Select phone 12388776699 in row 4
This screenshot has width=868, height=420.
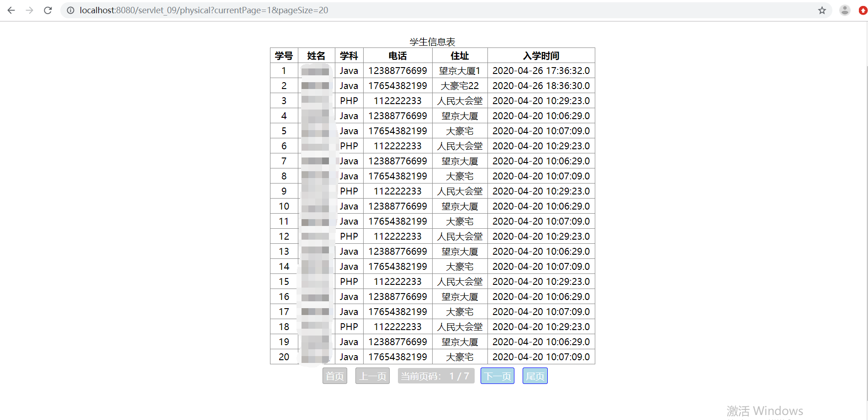tap(398, 116)
